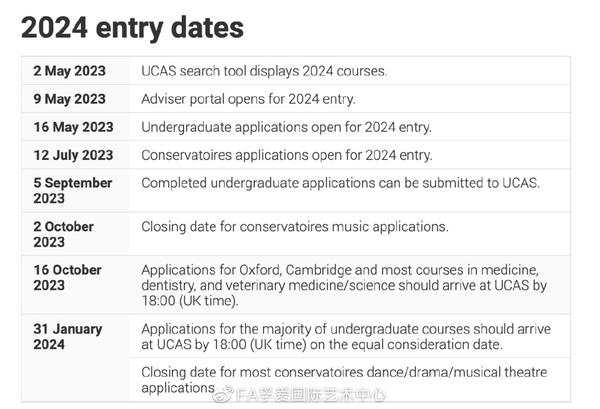Click "Undergraduate applications open for 2024 entry" text
Screen dimensions: 600x409
click(x=286, y=127)
